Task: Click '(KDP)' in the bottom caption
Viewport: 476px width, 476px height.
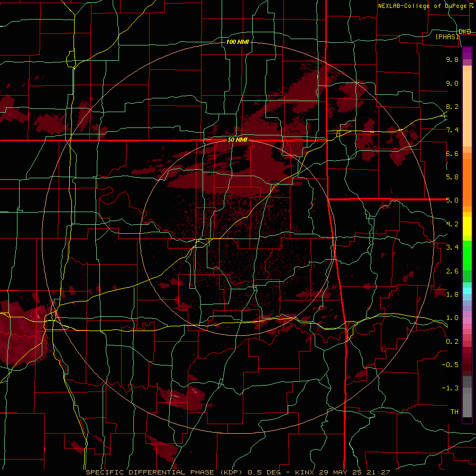Action: pos(231,472)
